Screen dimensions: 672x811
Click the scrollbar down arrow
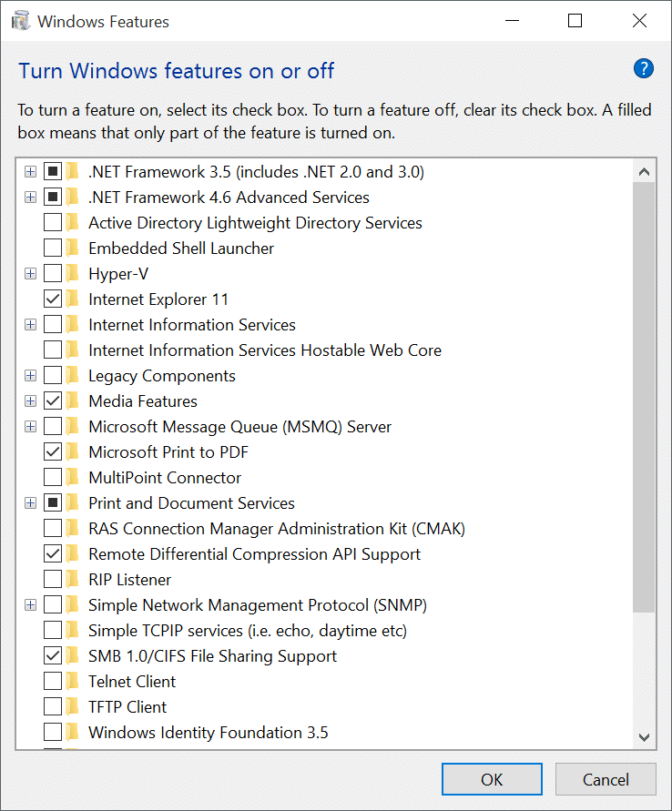(x=644, y=737)
